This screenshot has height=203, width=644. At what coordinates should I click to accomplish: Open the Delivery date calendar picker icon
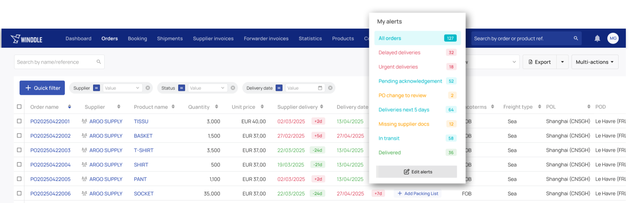coord(320,88)
